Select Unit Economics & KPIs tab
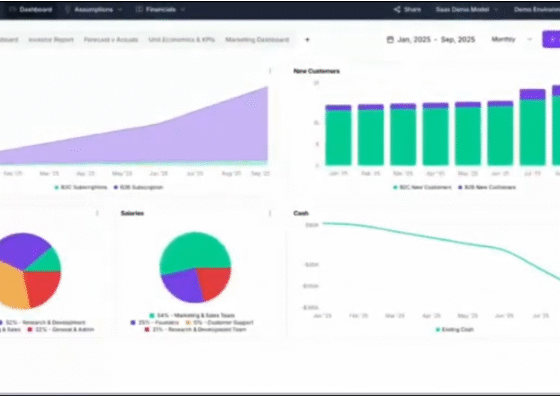The width and height of the screenshot is (560, 397). coord(181,40)
